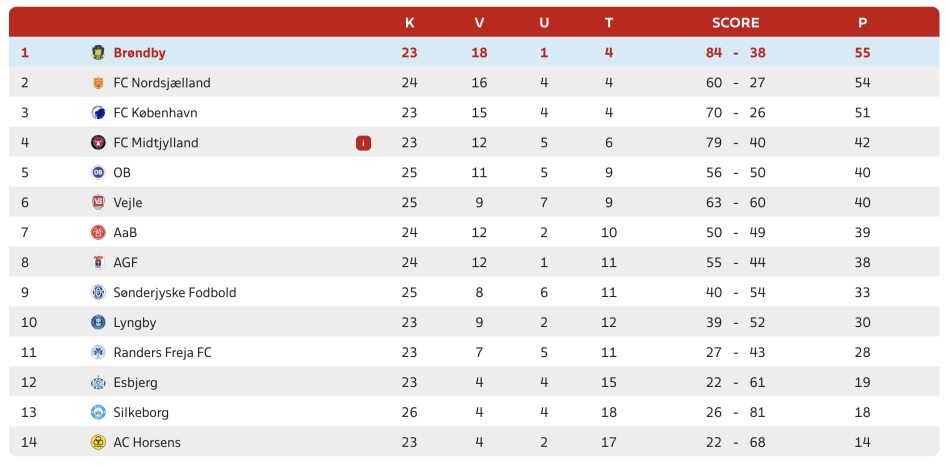Click the AaB red club logo

tap(98, 233)
